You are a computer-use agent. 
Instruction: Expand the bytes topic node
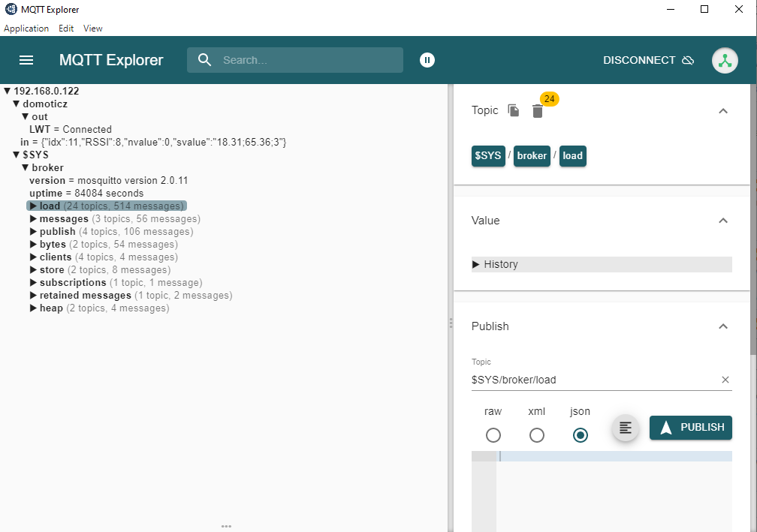[x=33, y=244]
